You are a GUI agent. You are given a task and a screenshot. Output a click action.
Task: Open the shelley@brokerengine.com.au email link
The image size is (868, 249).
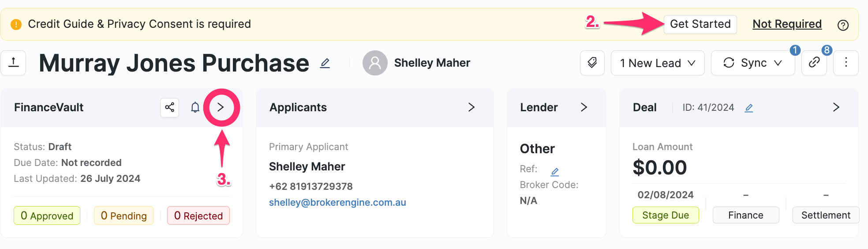click(337, 202)
